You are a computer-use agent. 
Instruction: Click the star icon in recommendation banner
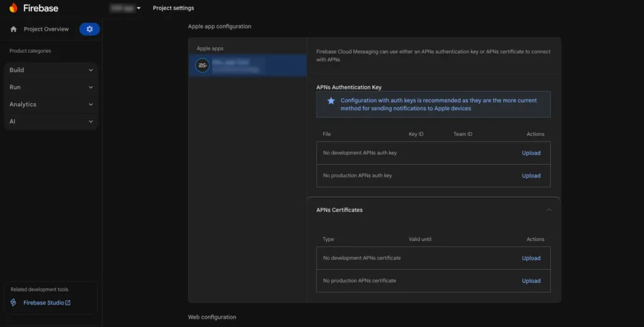pos(331,101)
